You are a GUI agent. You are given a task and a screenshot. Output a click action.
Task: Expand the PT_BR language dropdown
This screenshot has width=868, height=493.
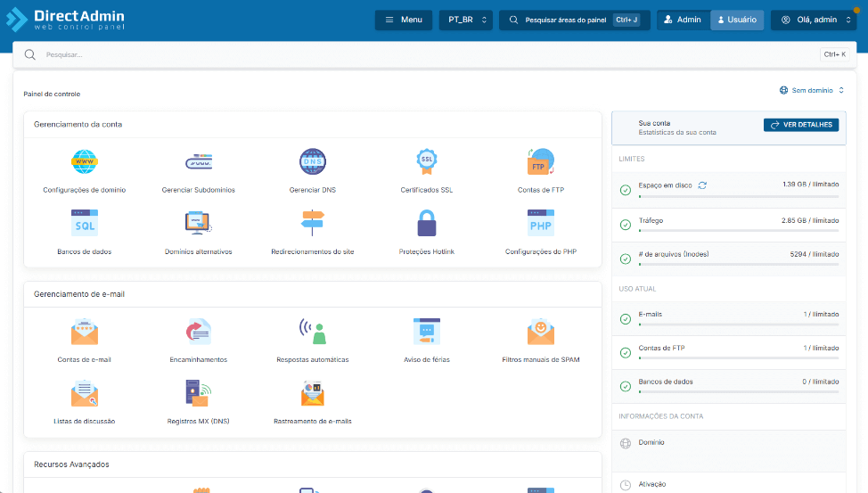tap(466, 20)
